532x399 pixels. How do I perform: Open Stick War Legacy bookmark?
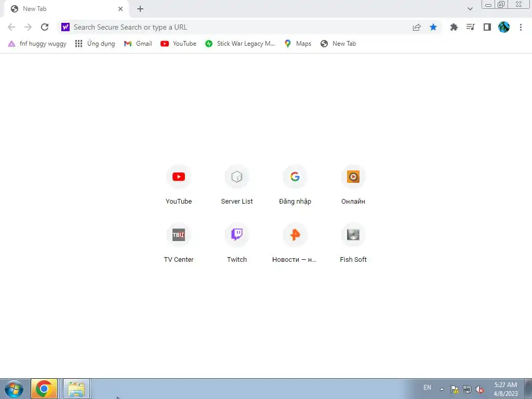pyautogui.click(x=240, y=44)
